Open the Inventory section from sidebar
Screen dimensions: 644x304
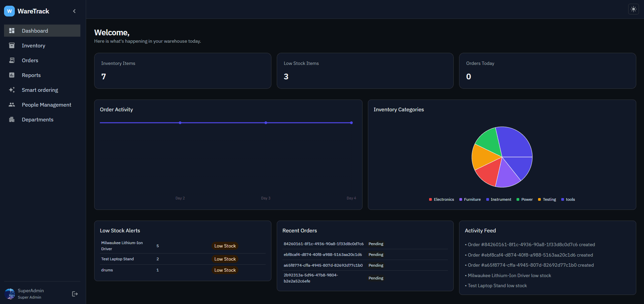pyautogui.click(x=33, y=45)
